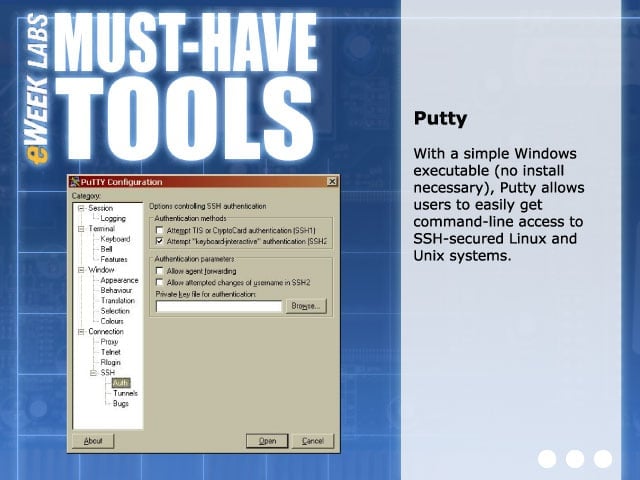Collapse the Terminal tree node
The height and width of the screenshot is (480, 640).
[81, 229]
